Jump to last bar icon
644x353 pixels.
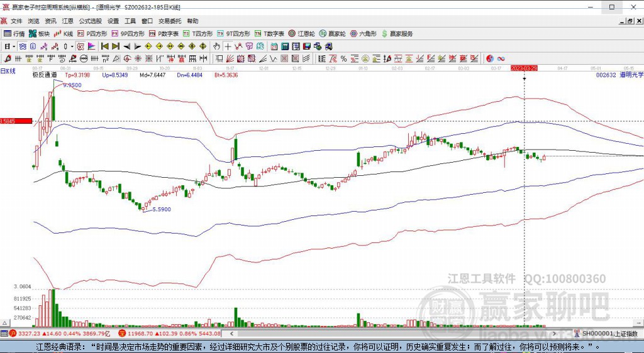(x=116, y=46)
